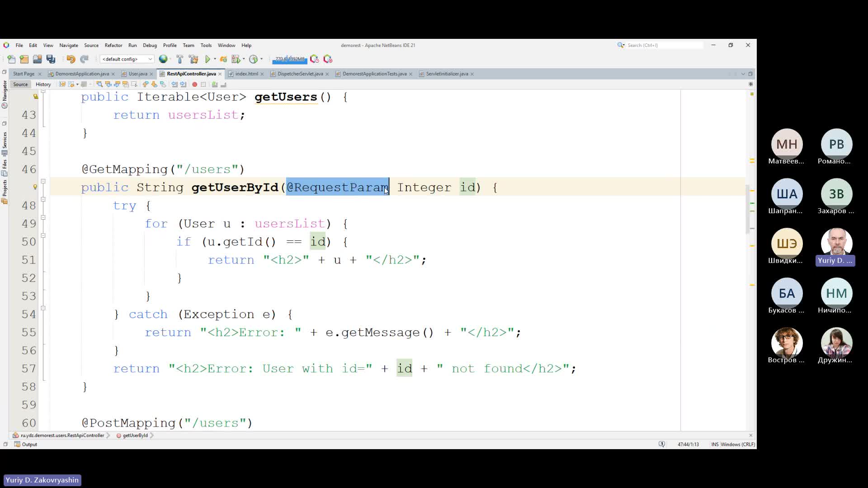Image resolution: width=868 pixels, height=488 pixels.
Task: Toggle Bookmark icon in editor toolbar
Action: tap(163, 84)
